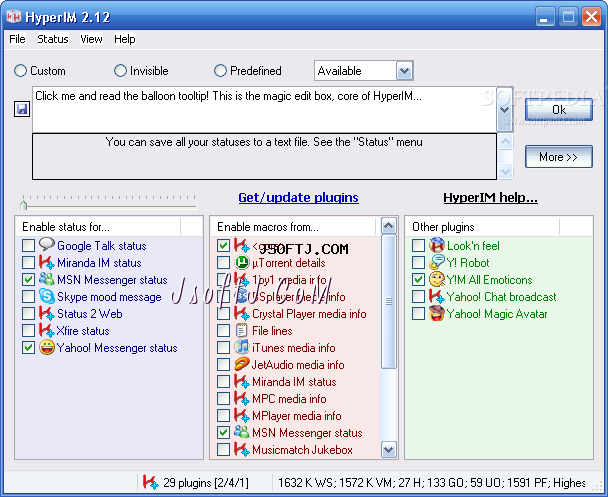Open the Status menu
This screenshot has height=497, width=608.
pyautogui.click(x=53, y=39)
